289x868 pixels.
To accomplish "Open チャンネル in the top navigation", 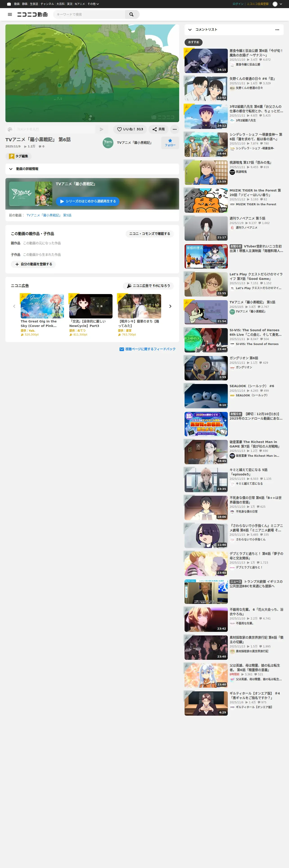I will pyautogui.click(x=47, y=4).
